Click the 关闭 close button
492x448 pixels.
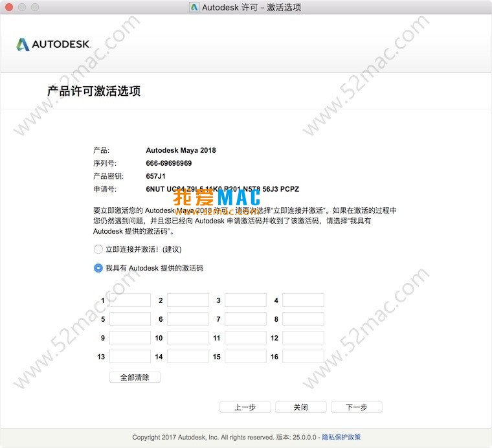point(301,407)
